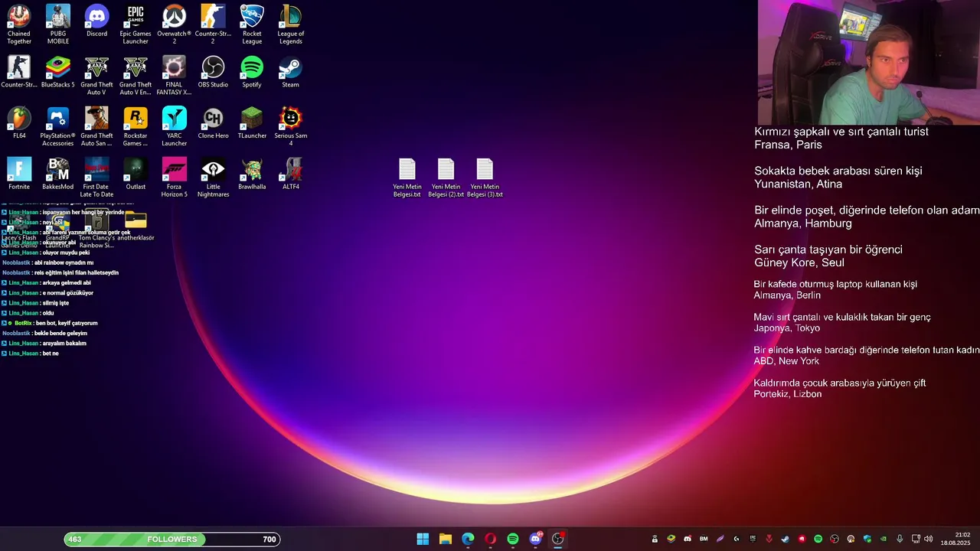The width and height of the screenshot is (980, 551).
Task: Select the Brawlhalla desktop icon
Action: [252, 174]
